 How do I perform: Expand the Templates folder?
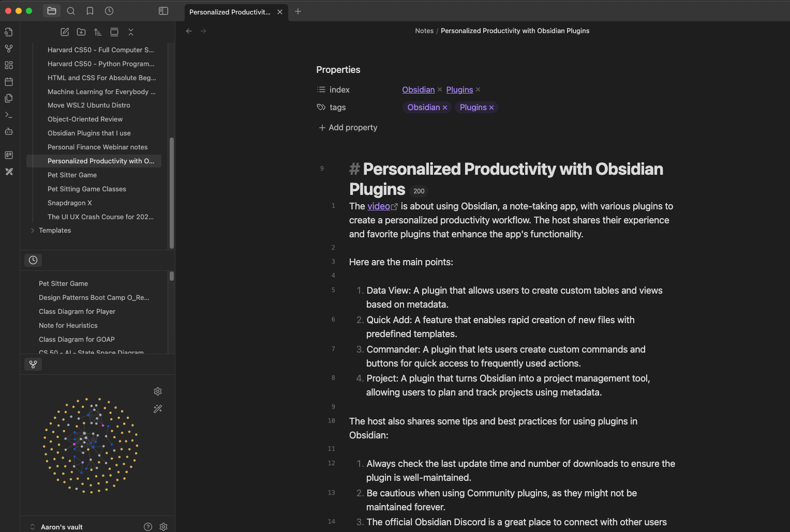pos(33,231)
